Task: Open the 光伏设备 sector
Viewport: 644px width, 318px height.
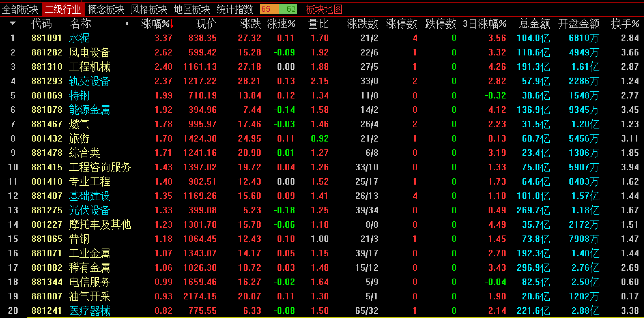Action: pos(90,210)
